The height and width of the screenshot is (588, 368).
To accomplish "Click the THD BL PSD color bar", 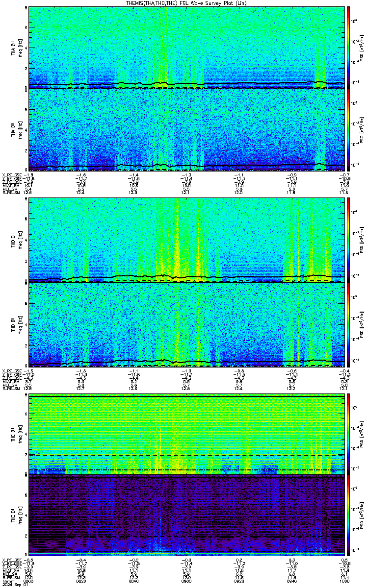I will (349, 240).
